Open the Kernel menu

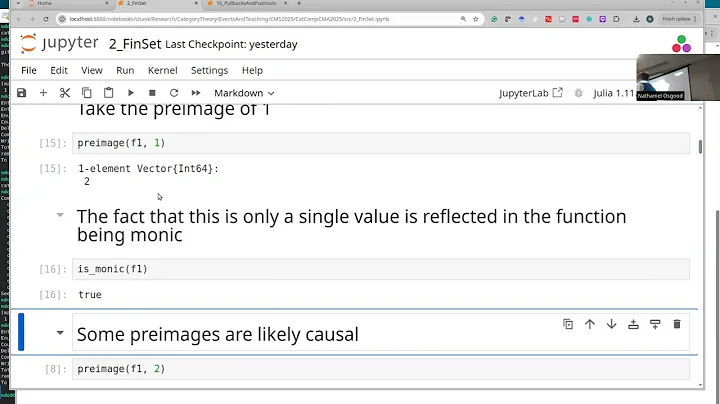pos(163,70)
